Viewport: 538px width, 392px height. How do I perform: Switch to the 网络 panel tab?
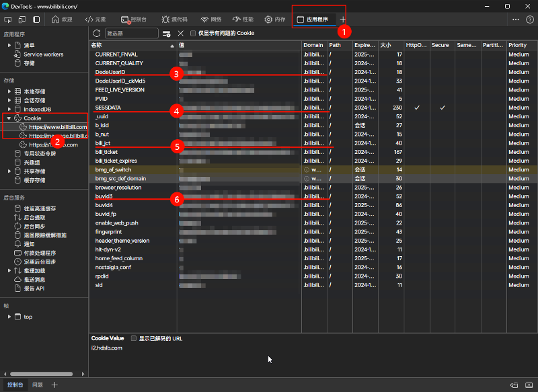tap(213, 19)
